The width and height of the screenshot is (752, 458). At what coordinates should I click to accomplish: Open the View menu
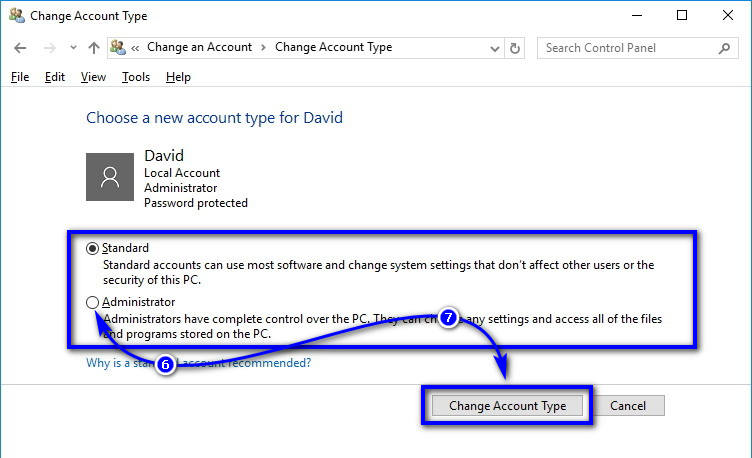point(93,77)
